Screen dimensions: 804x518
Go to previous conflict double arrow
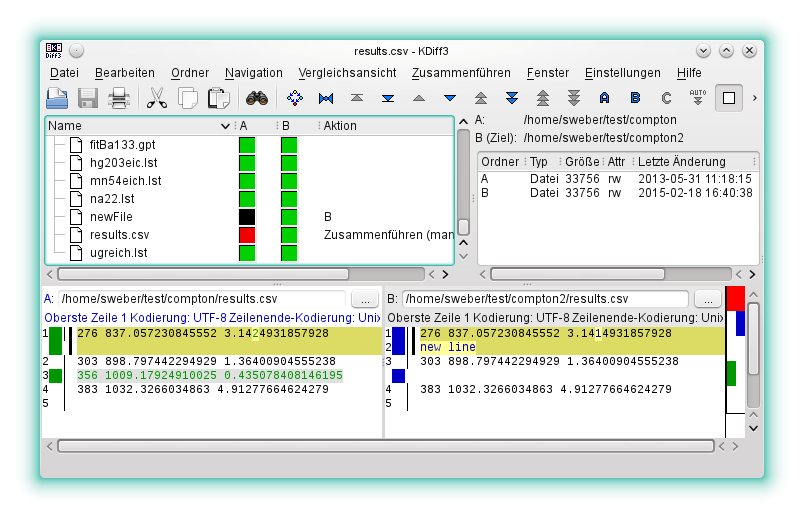tap(480, 98)
